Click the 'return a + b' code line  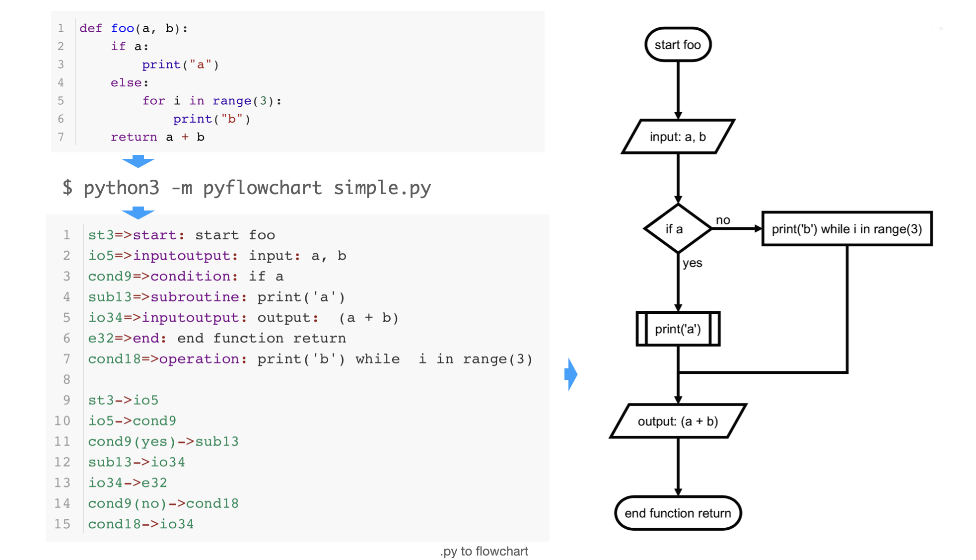point(157,137)
